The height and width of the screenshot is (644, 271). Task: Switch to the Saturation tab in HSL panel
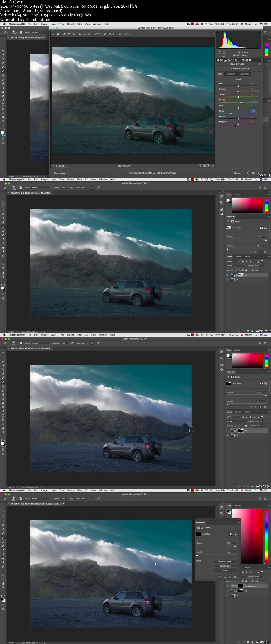point(231,74)
